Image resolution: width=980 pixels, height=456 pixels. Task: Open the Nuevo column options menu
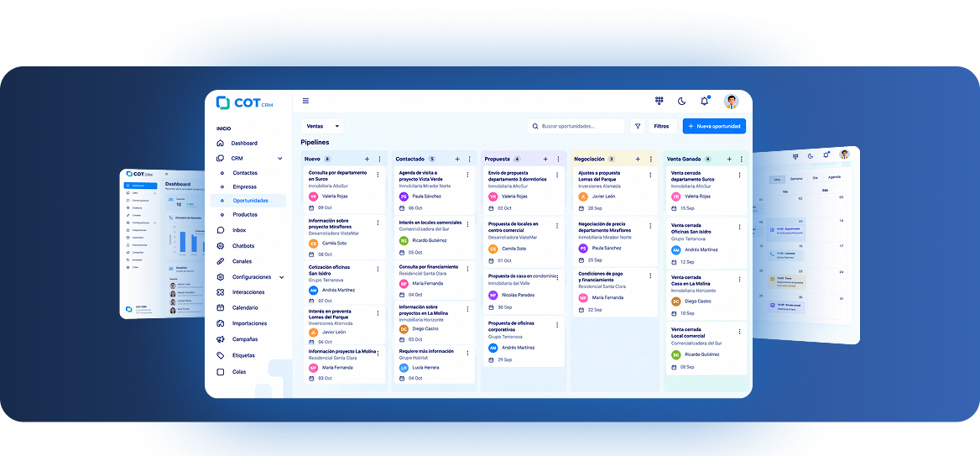pyautogui.click(x=379, y=160)
